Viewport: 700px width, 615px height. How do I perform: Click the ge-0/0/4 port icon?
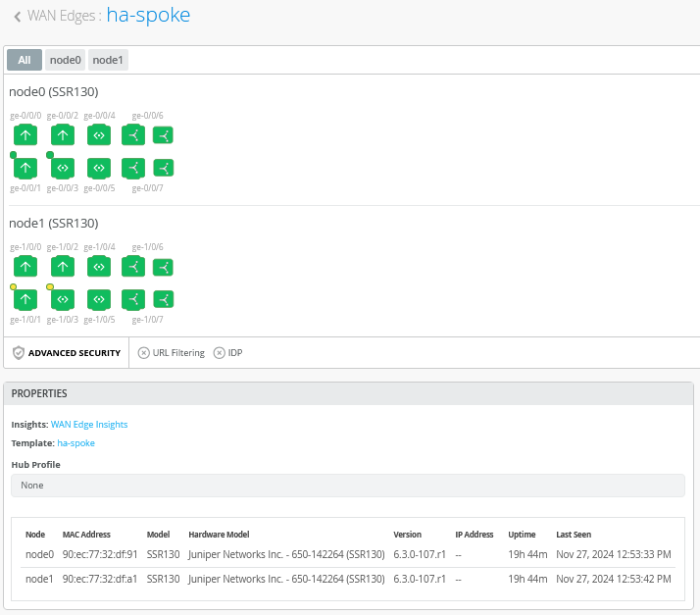click(x=99, y=135)
